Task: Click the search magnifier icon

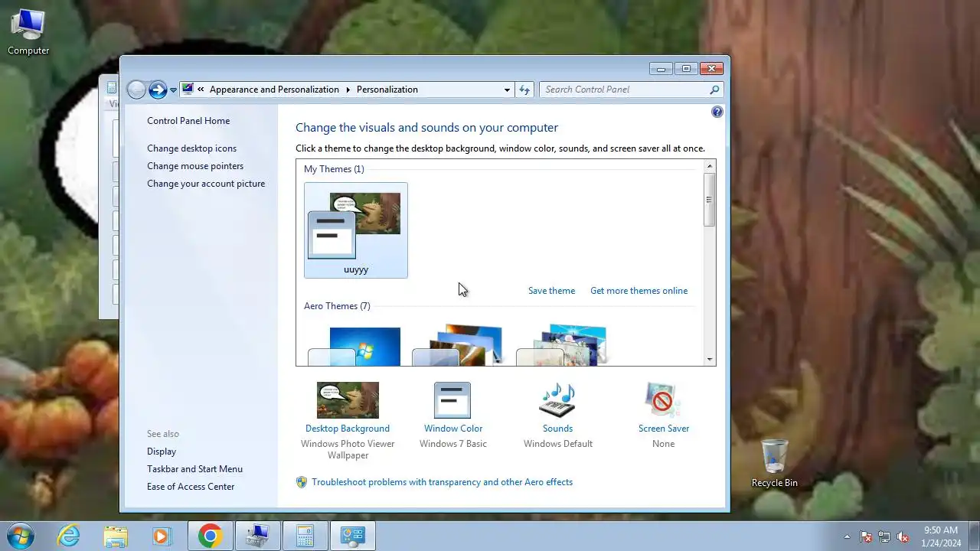Action: tap(714, 90)
